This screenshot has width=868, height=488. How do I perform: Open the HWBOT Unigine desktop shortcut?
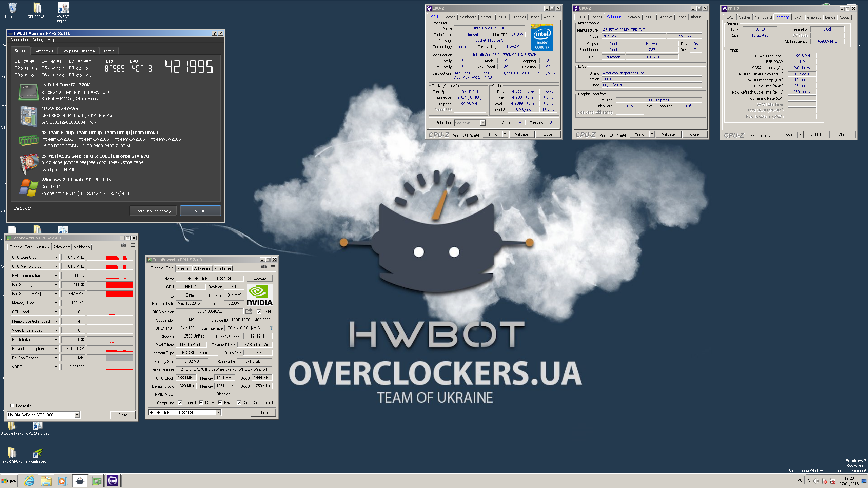(x=63, y=13)
